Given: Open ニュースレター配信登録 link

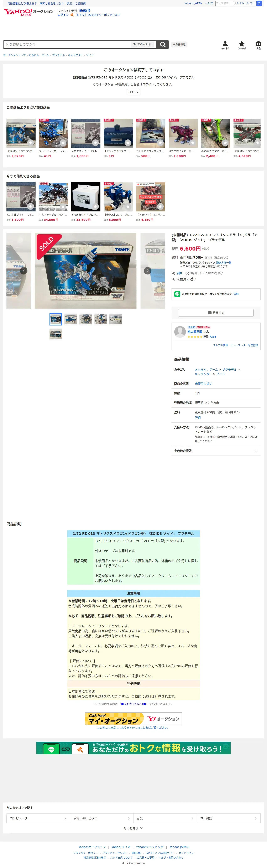Looking at the screenshot, I should [244, 345].
